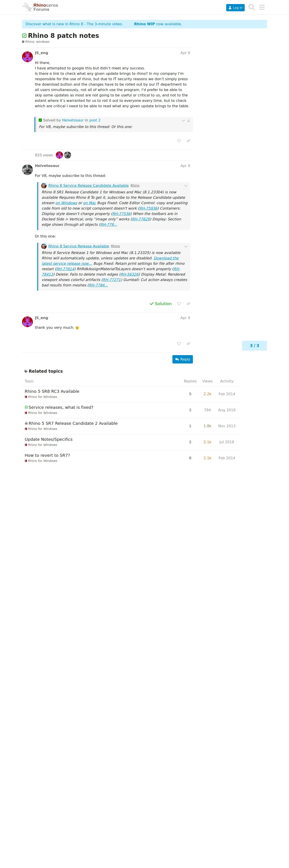This screenshot has height=868, width=289.
Task: Sort related topics by Replies header
Action: click(190, 381)
